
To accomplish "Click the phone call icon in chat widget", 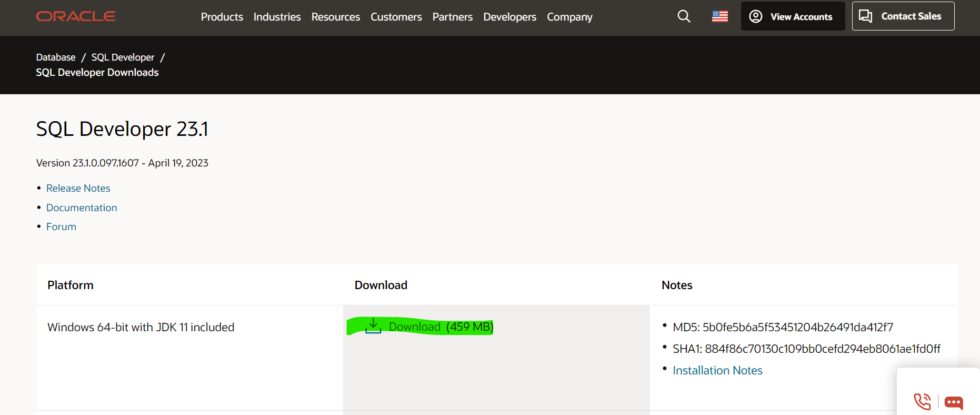I will [922, 402].
